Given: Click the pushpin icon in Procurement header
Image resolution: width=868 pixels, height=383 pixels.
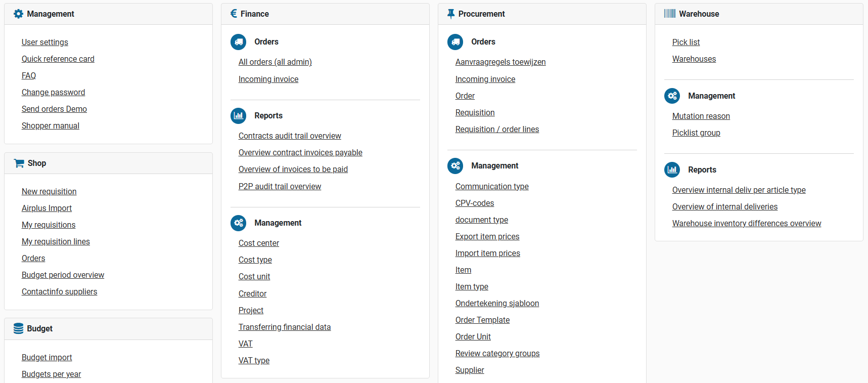Looking at the screenshot, I should (x=450, y=14).
